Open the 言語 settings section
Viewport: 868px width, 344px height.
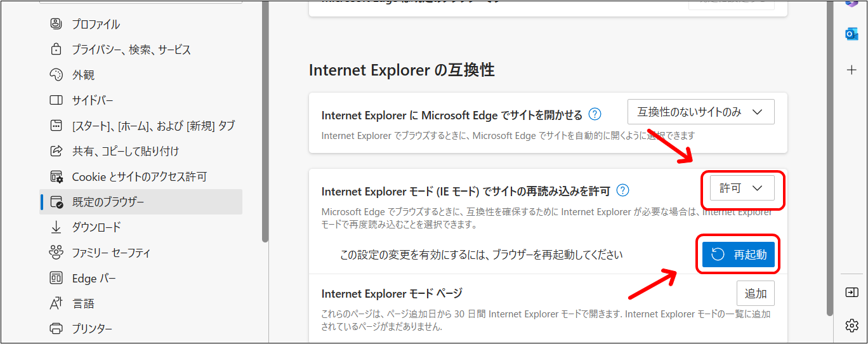141,303
